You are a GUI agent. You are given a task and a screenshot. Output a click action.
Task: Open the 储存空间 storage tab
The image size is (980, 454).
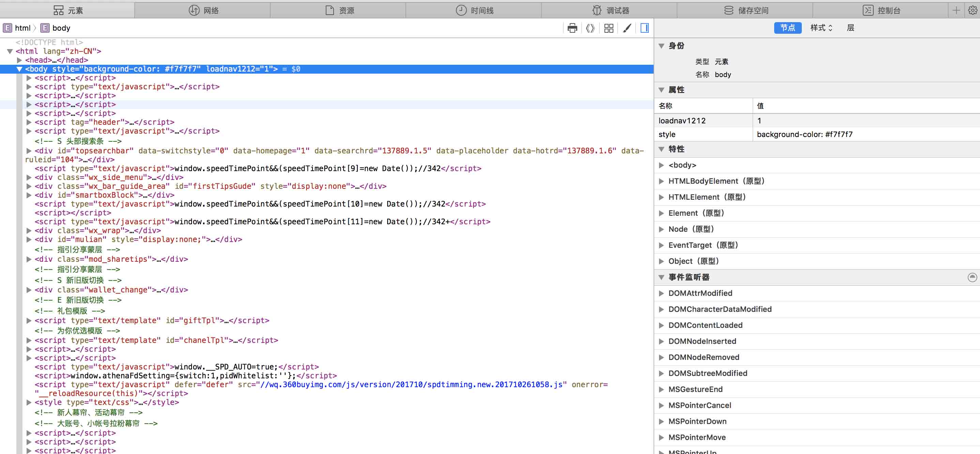coord(745,10)
